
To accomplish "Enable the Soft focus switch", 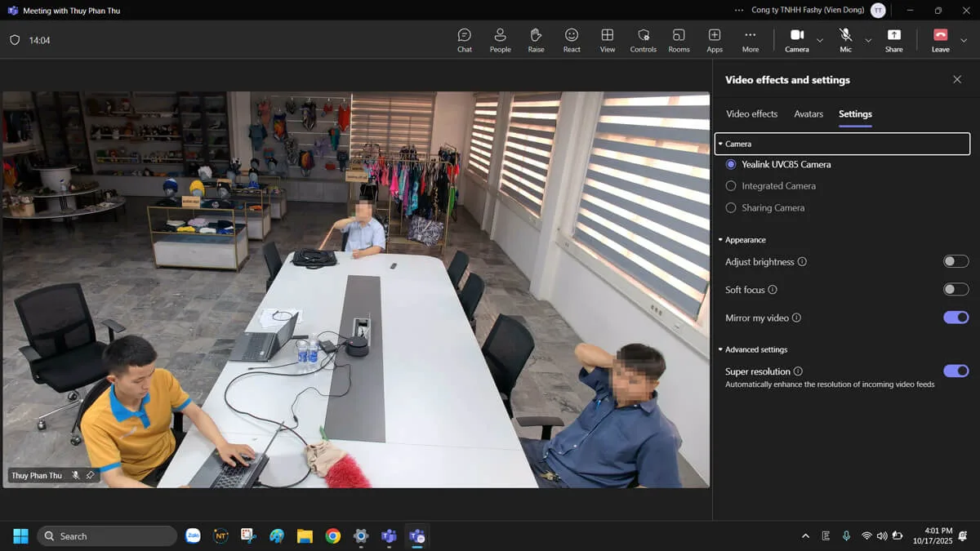I will coord(955,290).
